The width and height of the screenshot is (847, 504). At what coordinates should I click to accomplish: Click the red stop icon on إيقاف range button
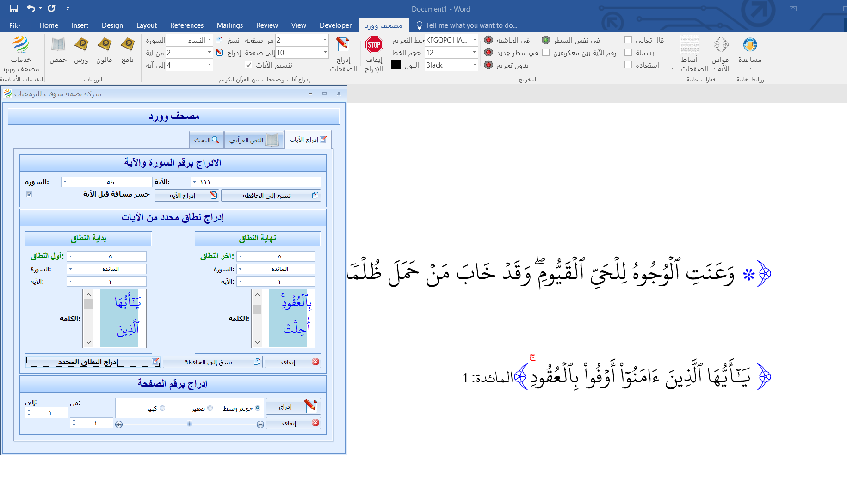point(315,362)
